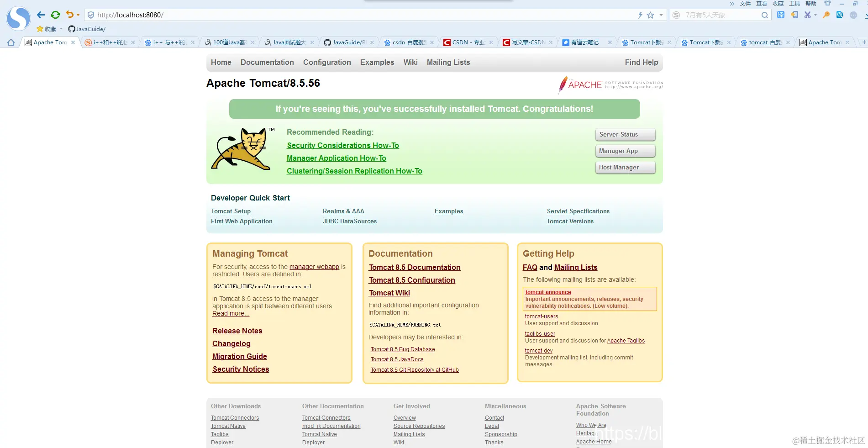Screen dimensions: 868x448
Task: Switch to the 有道云笔记 tab
Action: (587, 42)
